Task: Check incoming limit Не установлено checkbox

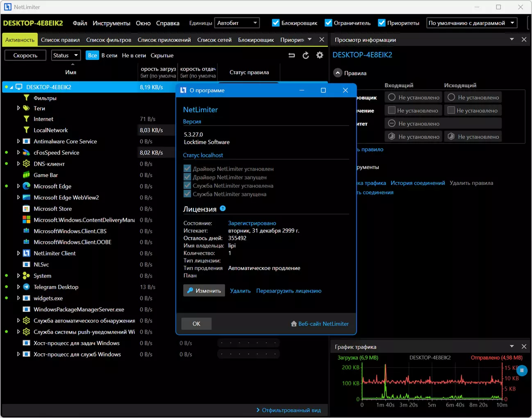Action: pyautogui.click(x=391, y=110)
